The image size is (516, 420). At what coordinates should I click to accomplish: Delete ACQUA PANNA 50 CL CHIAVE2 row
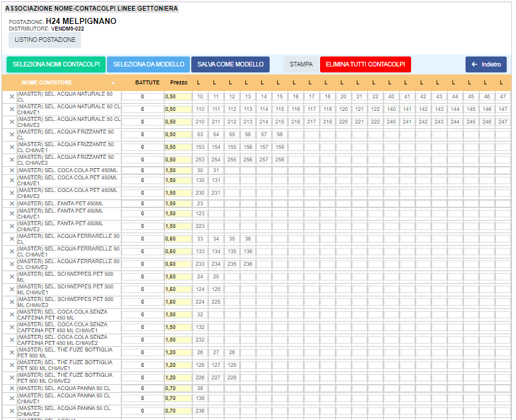click(12, 411)
